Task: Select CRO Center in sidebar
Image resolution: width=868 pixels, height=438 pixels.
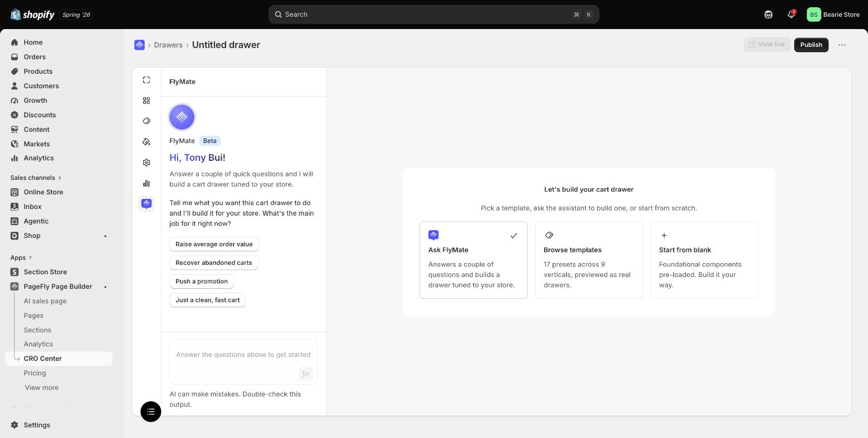Action: [x=59, y=359]
